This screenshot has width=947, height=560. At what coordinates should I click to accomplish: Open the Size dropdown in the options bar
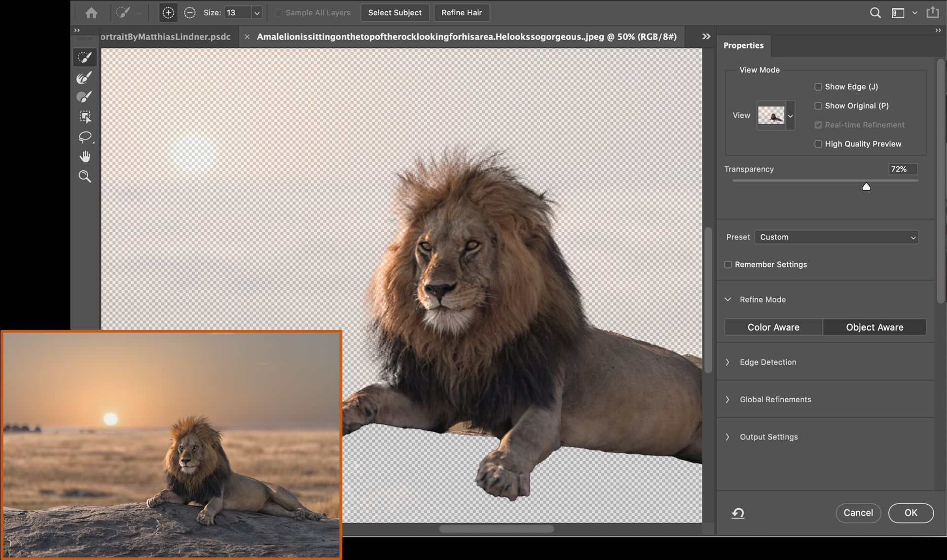click(x=256, y=12)
